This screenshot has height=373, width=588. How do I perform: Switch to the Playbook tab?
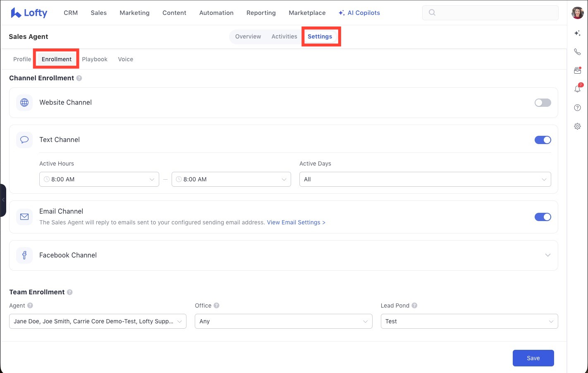(x=95, y=59)
